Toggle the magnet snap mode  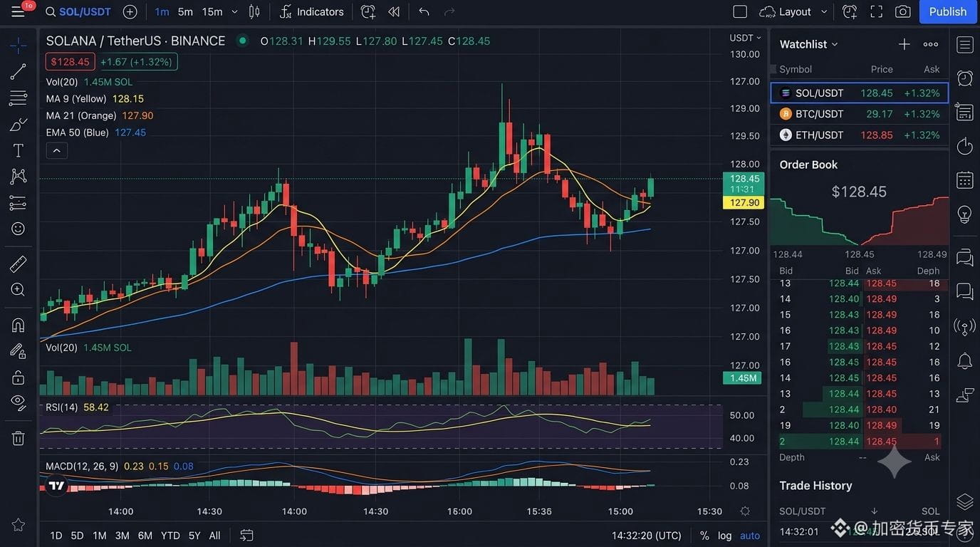(x=19, y=325)
